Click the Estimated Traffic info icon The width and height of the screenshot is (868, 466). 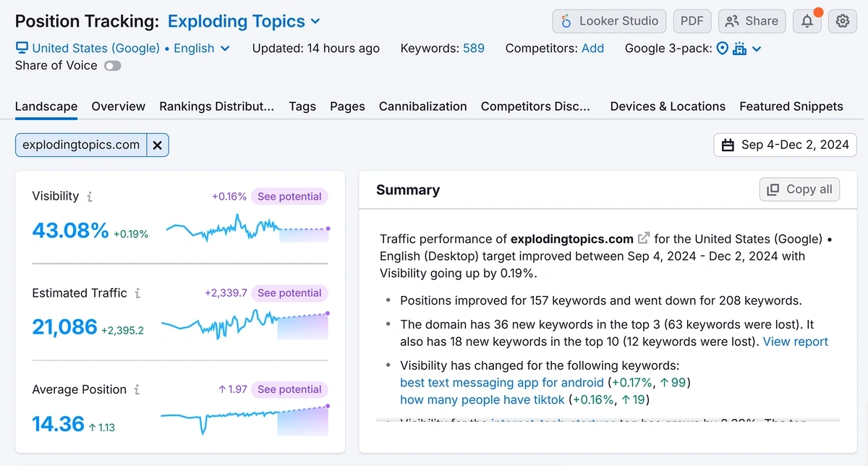(138, 293)
